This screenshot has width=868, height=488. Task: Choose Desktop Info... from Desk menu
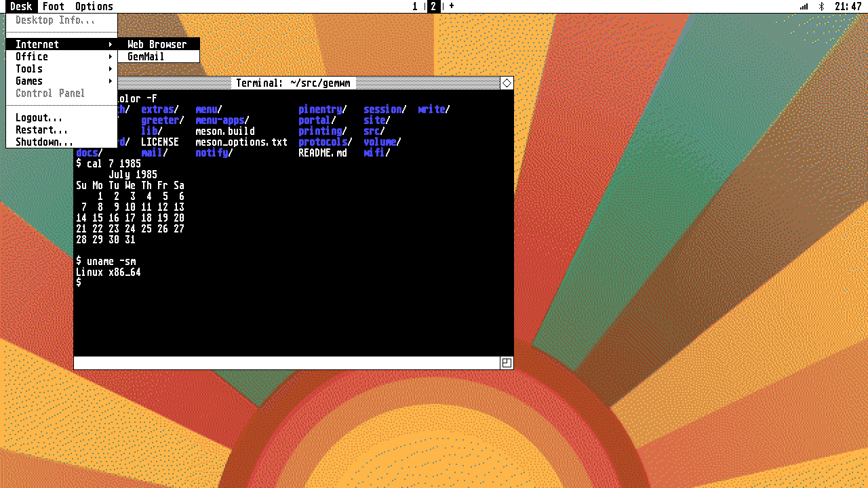62,20
